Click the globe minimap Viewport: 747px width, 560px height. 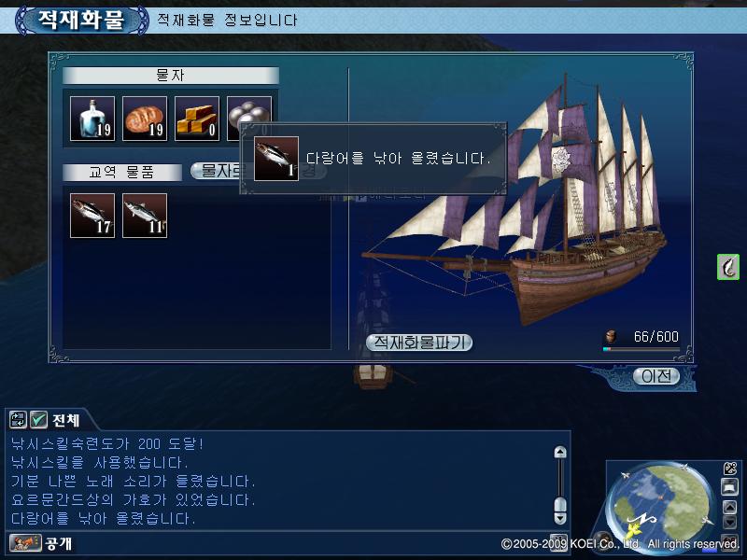tap(660, 507)
